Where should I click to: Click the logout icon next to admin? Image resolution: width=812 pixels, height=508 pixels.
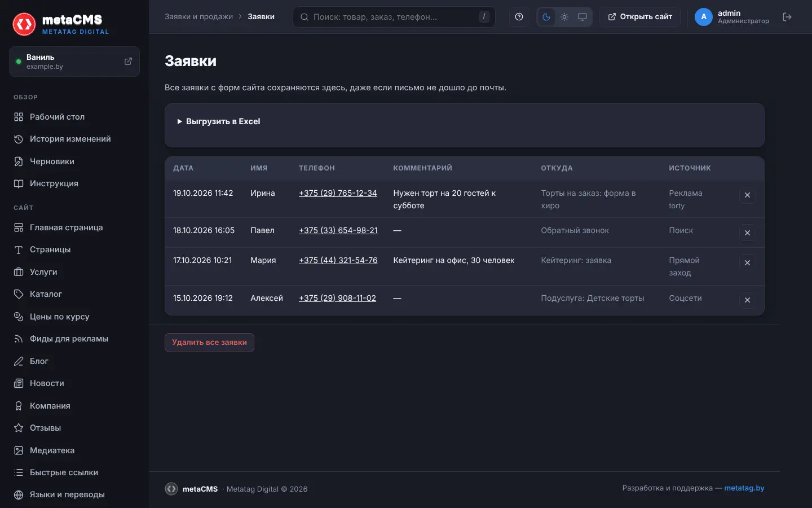(787, 17)
